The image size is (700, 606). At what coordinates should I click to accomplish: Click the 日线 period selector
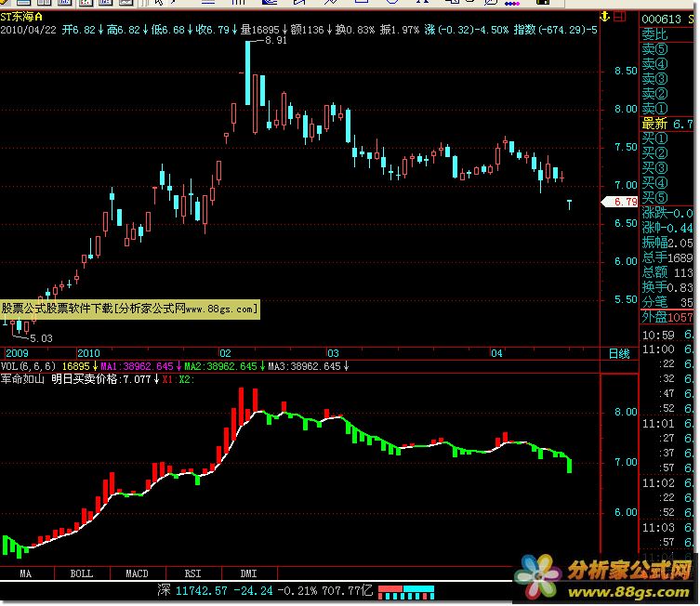tap(618, 354)
